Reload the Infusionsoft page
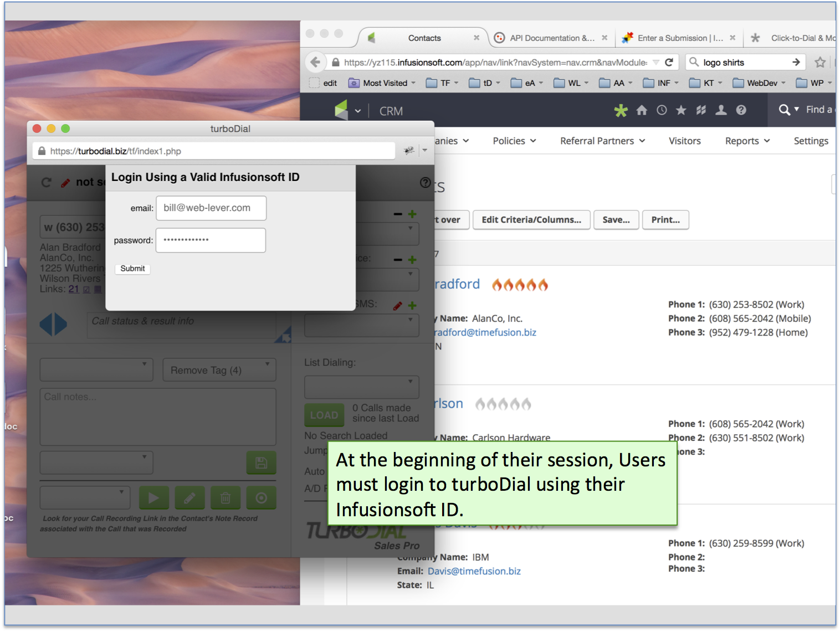This screenshot has width=840, height=632. 669,62
